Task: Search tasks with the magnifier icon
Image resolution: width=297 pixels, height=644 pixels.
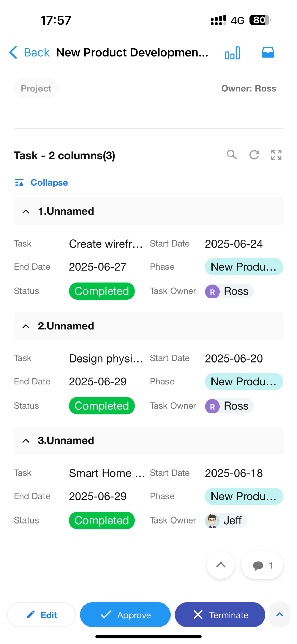Action: pyautogui.click(x=232, y=155)
